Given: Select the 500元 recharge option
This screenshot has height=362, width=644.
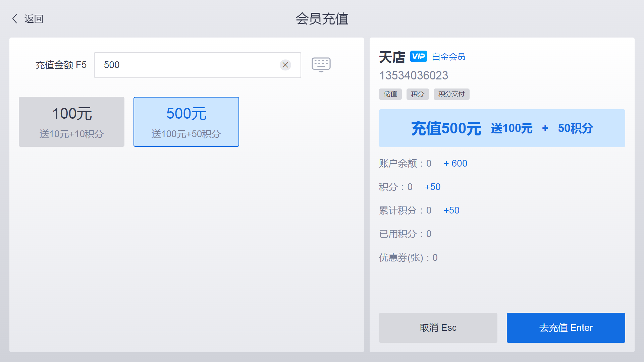Looking at the screenshot, I should coord(186,122).
